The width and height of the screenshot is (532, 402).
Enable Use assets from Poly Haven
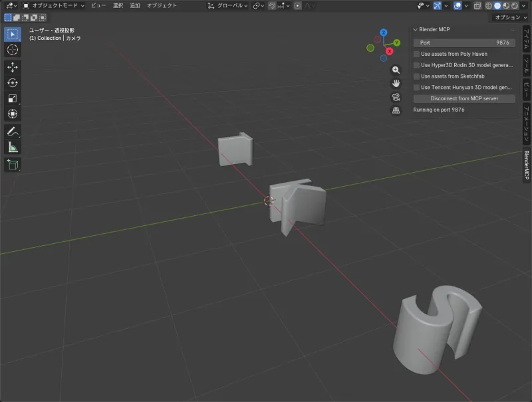pos(417,54)
